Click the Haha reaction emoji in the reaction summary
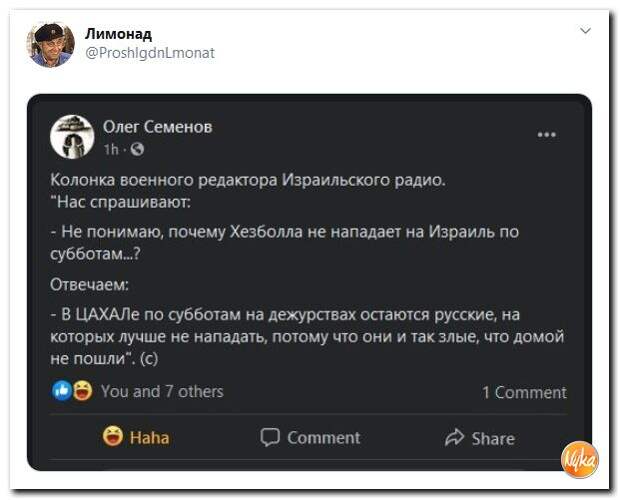The width and height of the screenshot is (620, 500). coord(82,391)
